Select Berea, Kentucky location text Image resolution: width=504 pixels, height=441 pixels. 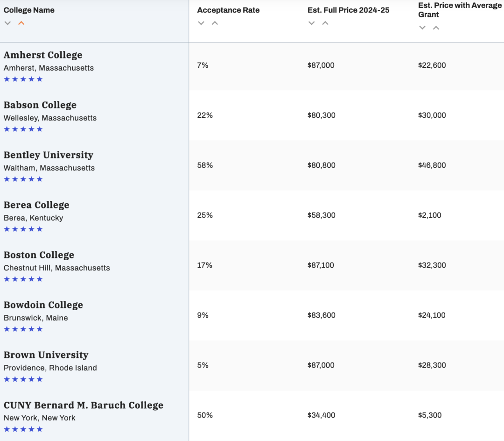click(x=34, y=218)
